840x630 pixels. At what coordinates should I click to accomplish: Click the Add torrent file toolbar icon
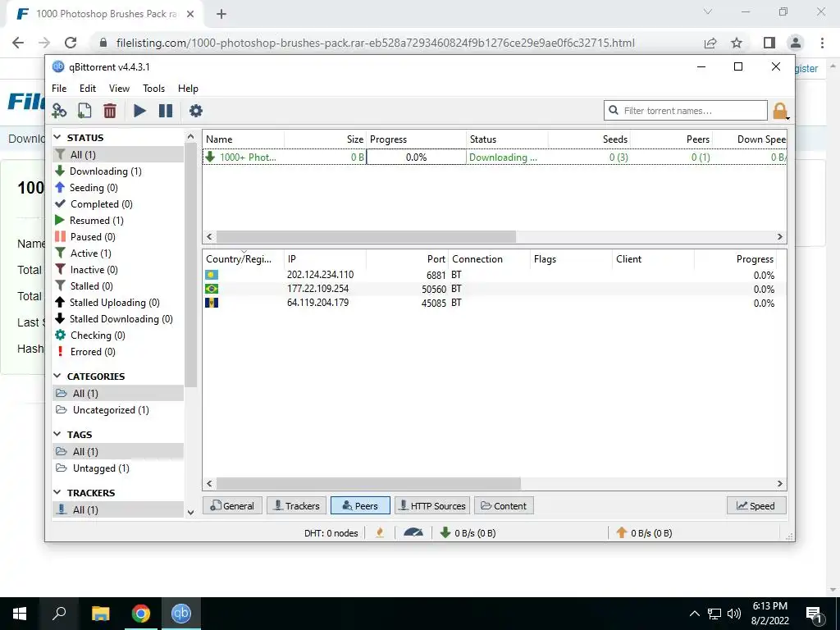(84, 111)
